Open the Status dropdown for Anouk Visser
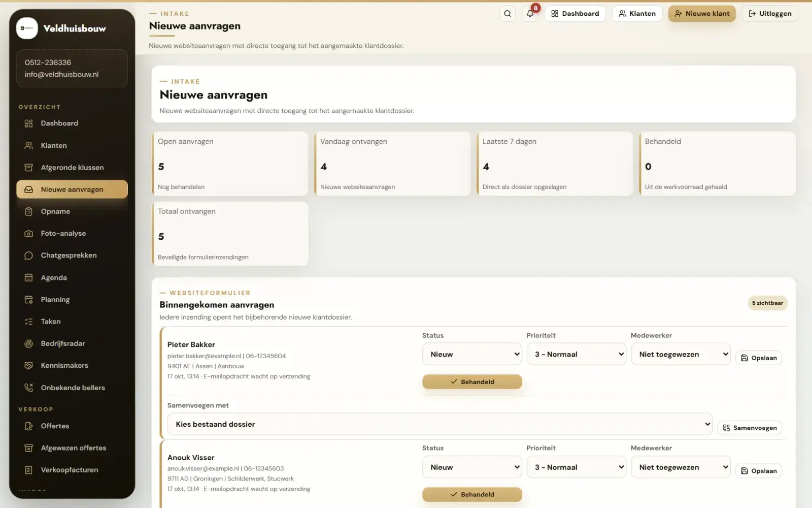This screenshot has height=508, width=812. tap(472, 467)
